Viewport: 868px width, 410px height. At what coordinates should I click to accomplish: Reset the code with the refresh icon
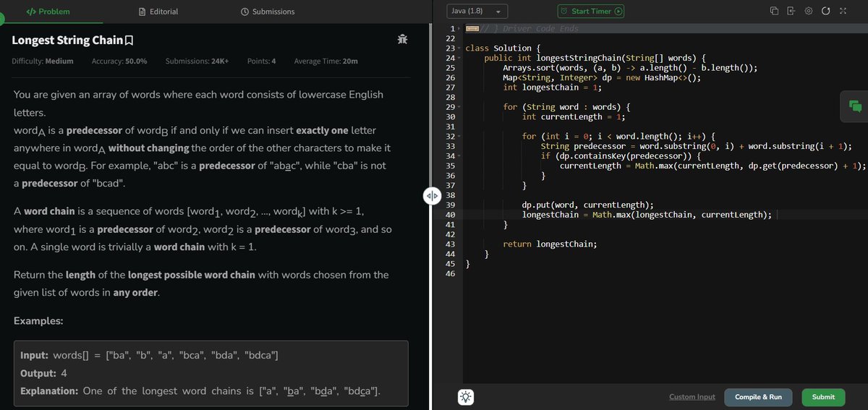825,11
